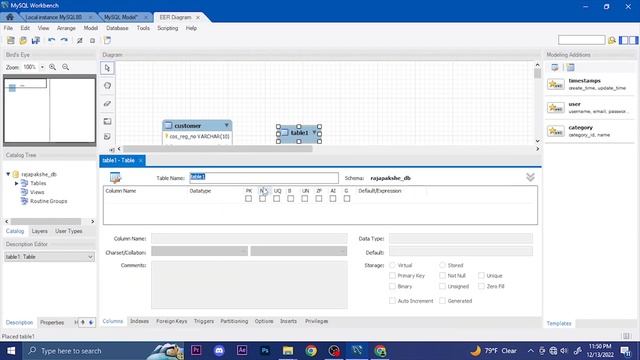Open the Charset dropdown
The width and height of the screenshot is (640, 360).
[200, 251]
